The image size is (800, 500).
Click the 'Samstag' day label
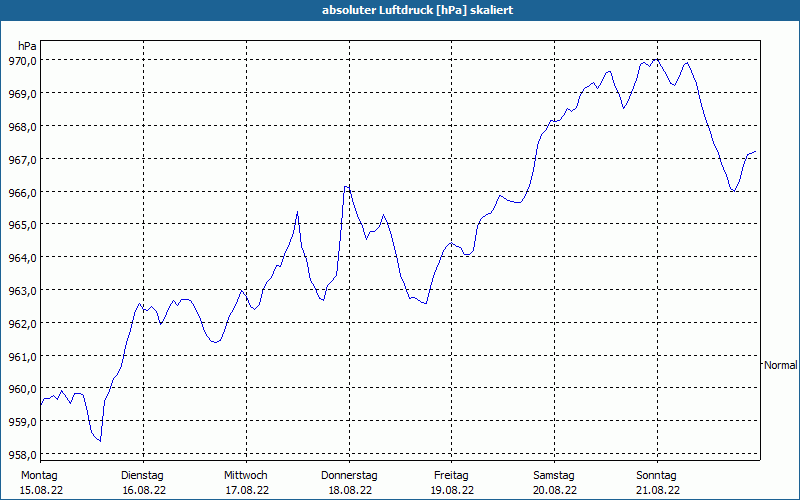(x=554, y=476)
